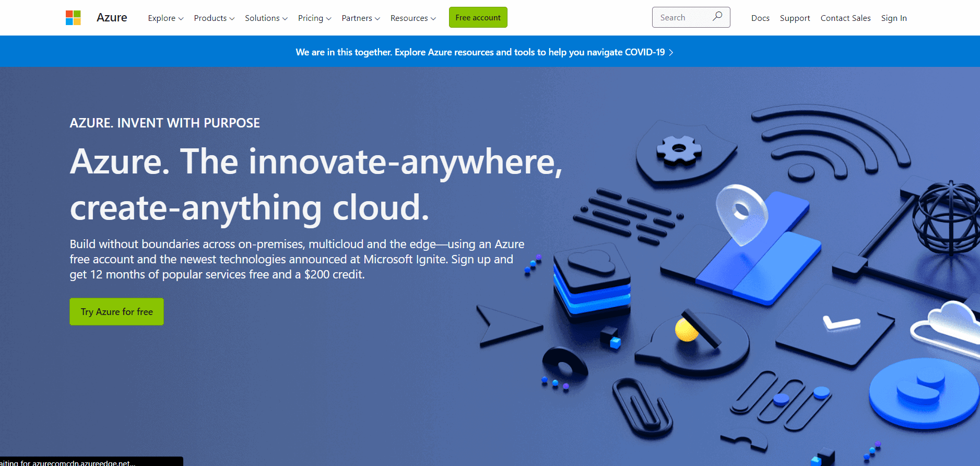Click the Microsoft four-square logo
Viewport: 980px width, 466px height.
pos(73,18)
